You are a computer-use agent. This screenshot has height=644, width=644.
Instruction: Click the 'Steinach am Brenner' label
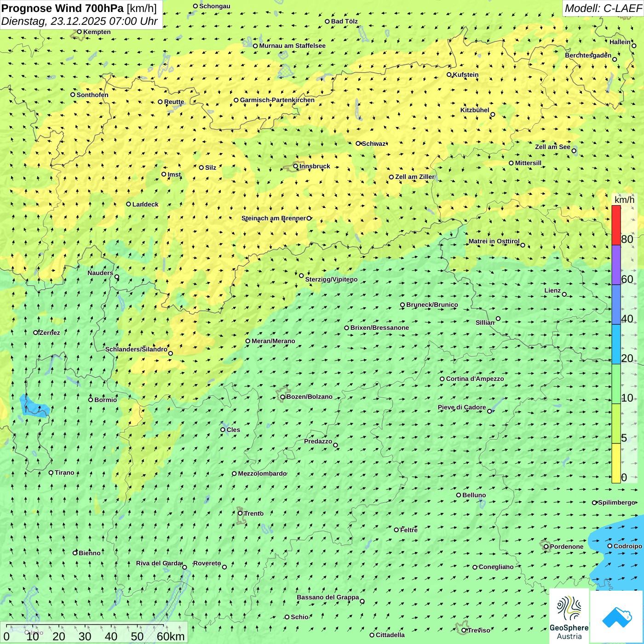click(274, 218)
